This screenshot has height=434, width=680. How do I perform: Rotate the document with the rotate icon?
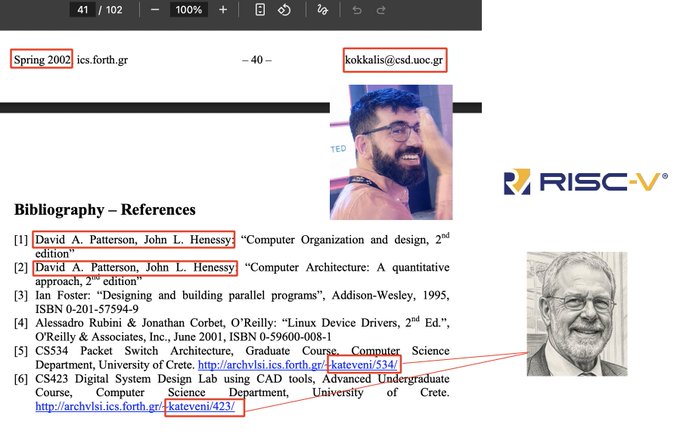(x=284, y=10)
